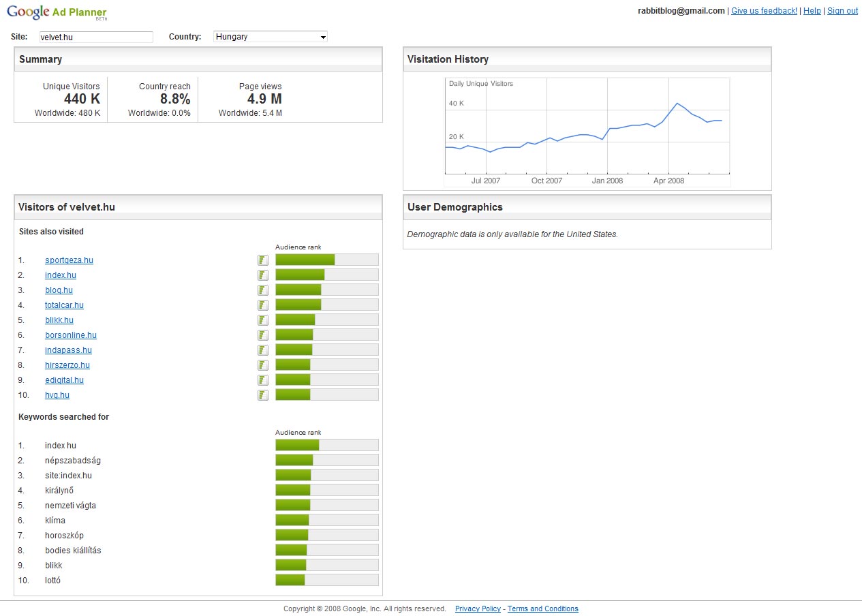862x616 pixels.
Task: Click the keyword "nemzeti vágta"
Action: click(x=70, y=506)
